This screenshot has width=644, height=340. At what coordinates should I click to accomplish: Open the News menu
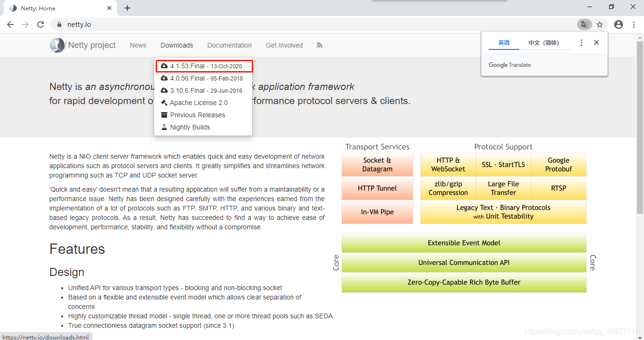click(138, 45)
